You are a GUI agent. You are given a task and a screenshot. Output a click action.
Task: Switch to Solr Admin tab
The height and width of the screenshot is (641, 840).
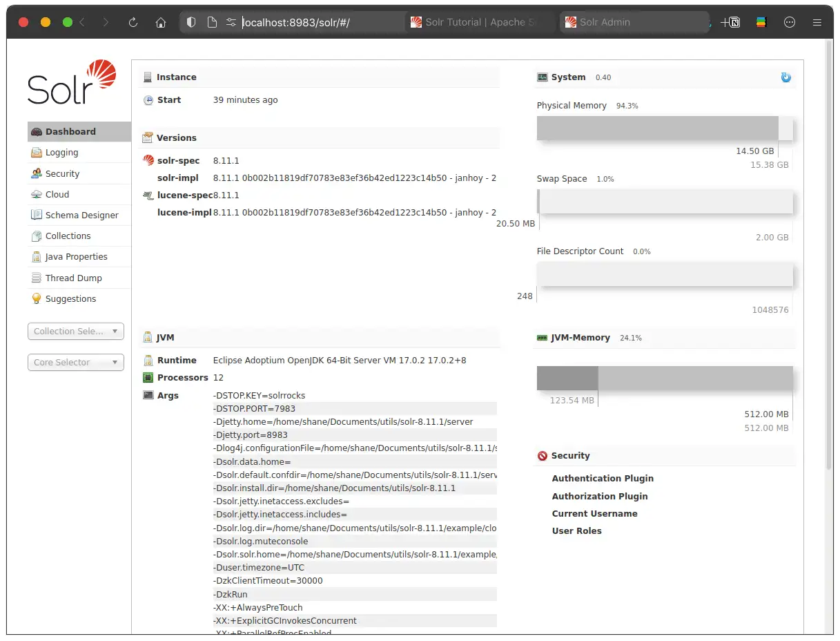(635, 22)
